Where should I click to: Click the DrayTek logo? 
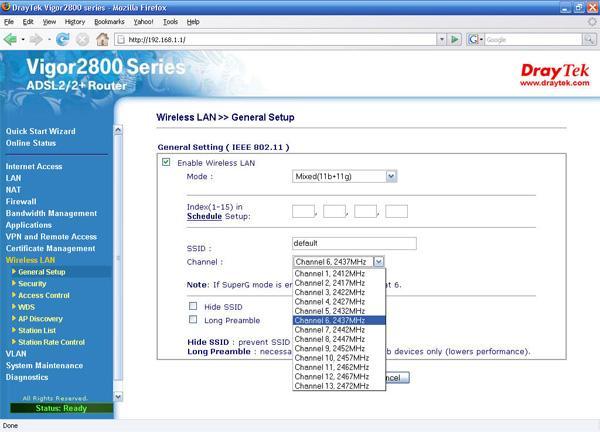point(555,71)
